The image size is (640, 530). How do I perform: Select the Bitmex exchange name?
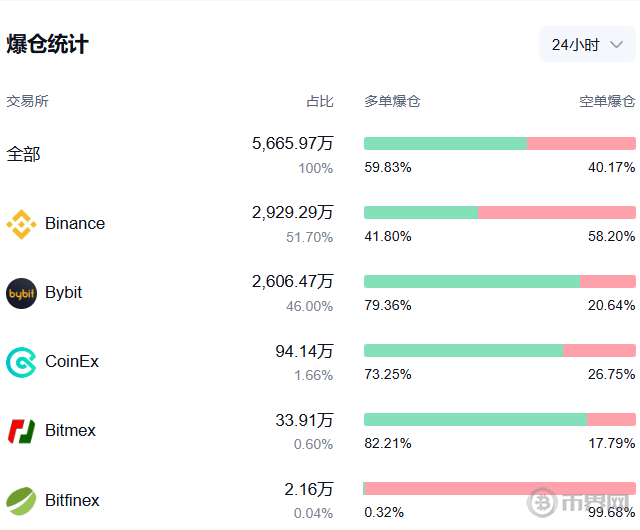pyautogui.click(x=71, y=431)
